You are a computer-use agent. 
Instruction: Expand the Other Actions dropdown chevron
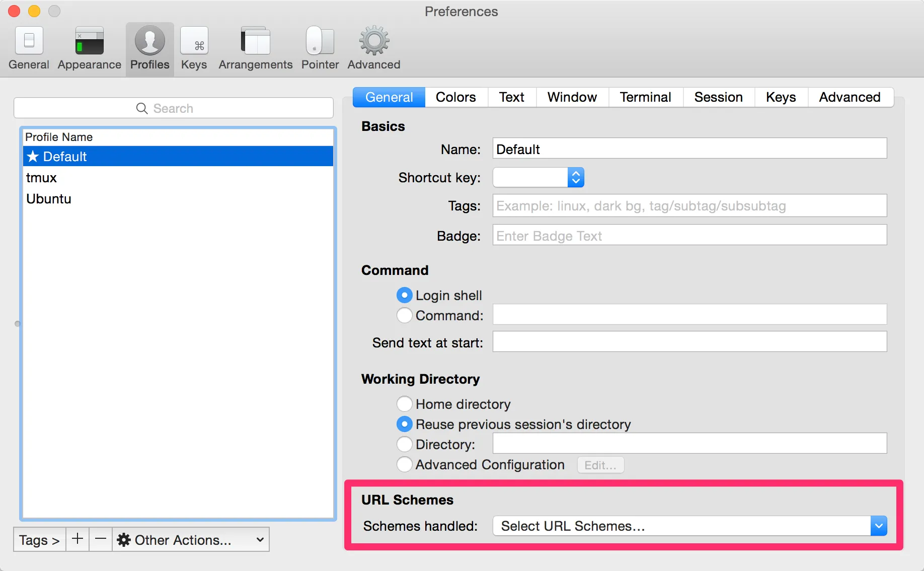260,539
